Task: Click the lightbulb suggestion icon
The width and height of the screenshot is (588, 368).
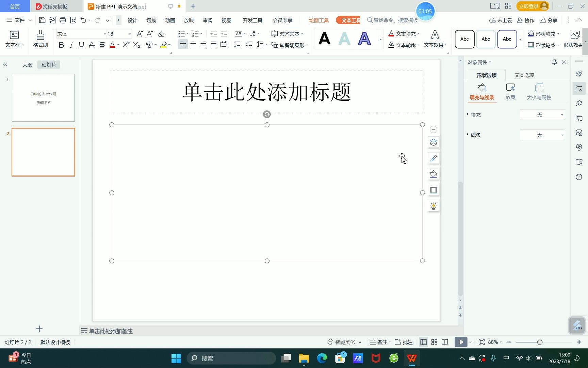Action: (x=433, y=206)
